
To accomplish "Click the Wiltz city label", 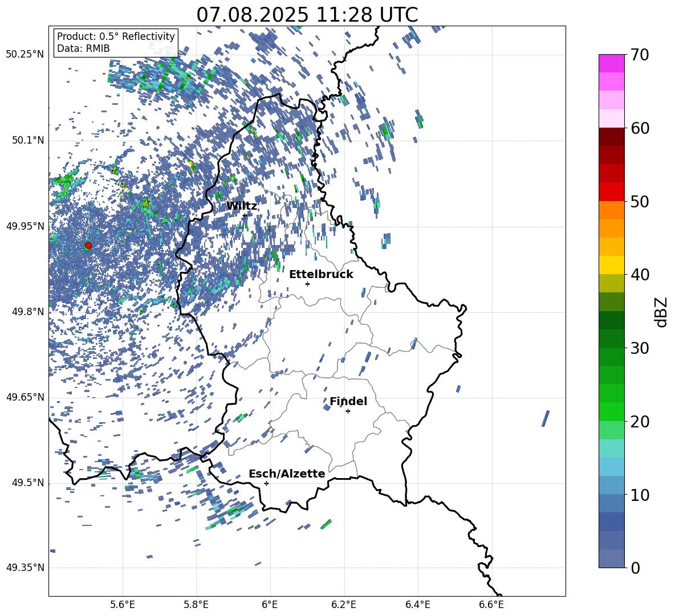I will 242,206.
